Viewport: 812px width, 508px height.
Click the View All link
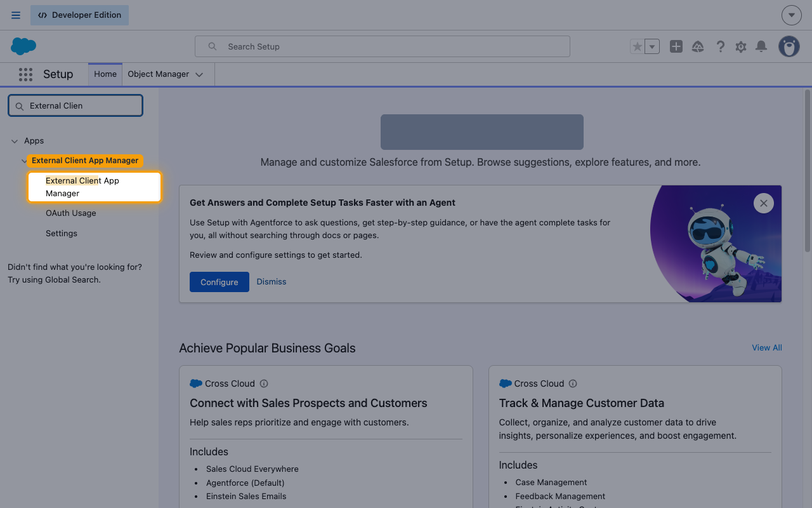tap(767, 348)
